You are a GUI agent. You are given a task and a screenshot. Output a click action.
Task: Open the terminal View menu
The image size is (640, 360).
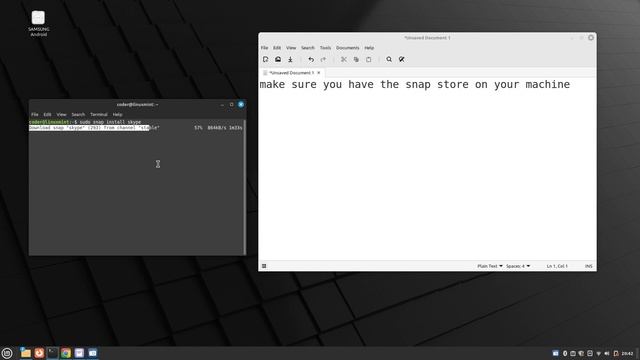[61, 115]
